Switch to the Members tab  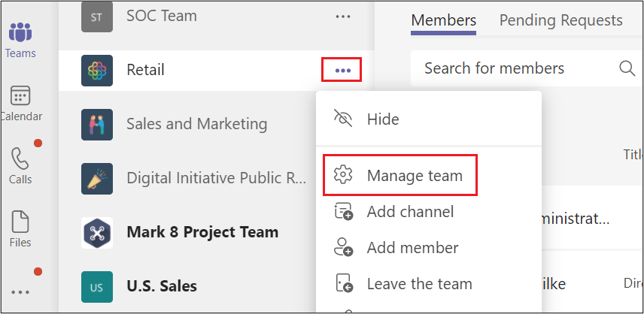(x=444, y=21)
